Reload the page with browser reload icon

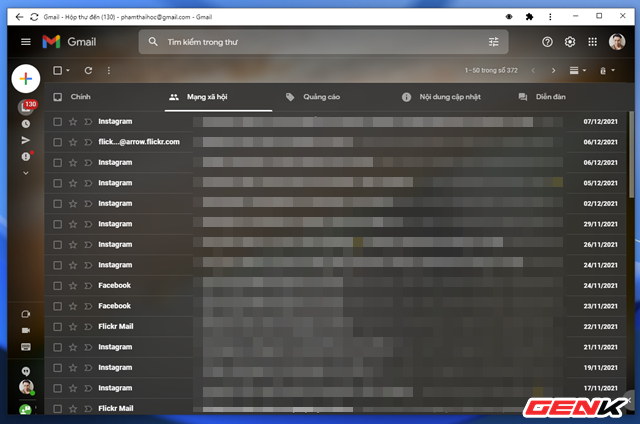click(34, 17)
